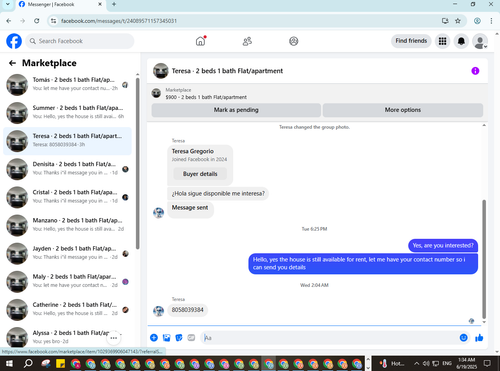Open the three-dot options near Alyssa chat
The image size is (500, 371).
[114, 338]
